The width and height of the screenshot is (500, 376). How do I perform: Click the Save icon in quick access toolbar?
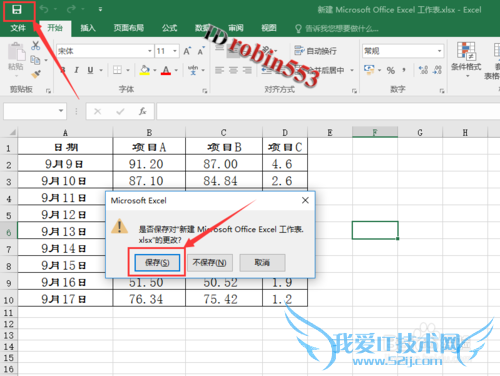tap(17, 10)
